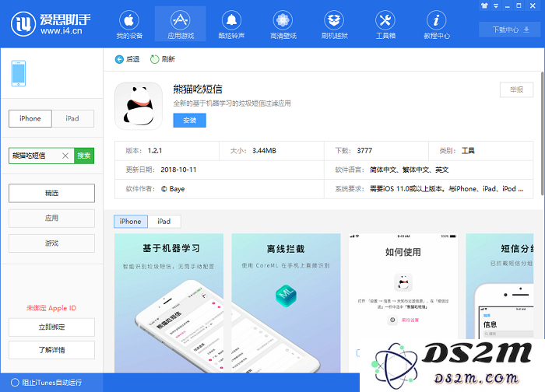Open 精选 featured category
Viewport: 545px width, 392px height.
tap(51, 193)
